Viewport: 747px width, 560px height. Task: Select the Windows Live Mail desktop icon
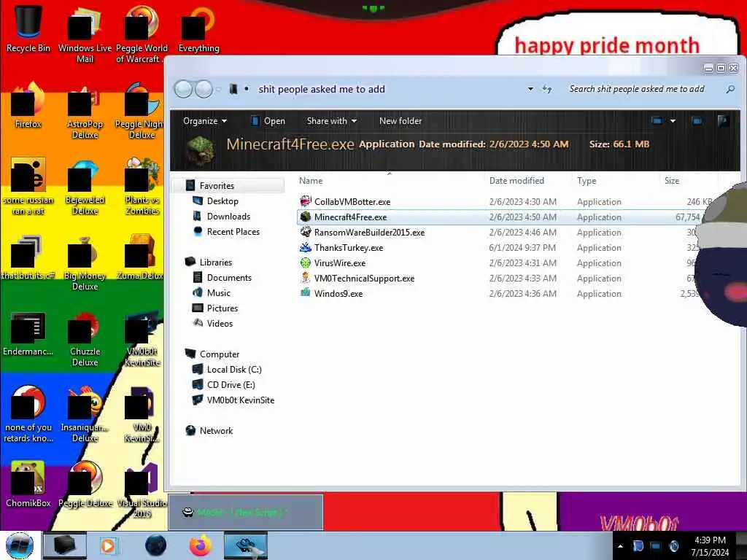click(x=85, y=34)
